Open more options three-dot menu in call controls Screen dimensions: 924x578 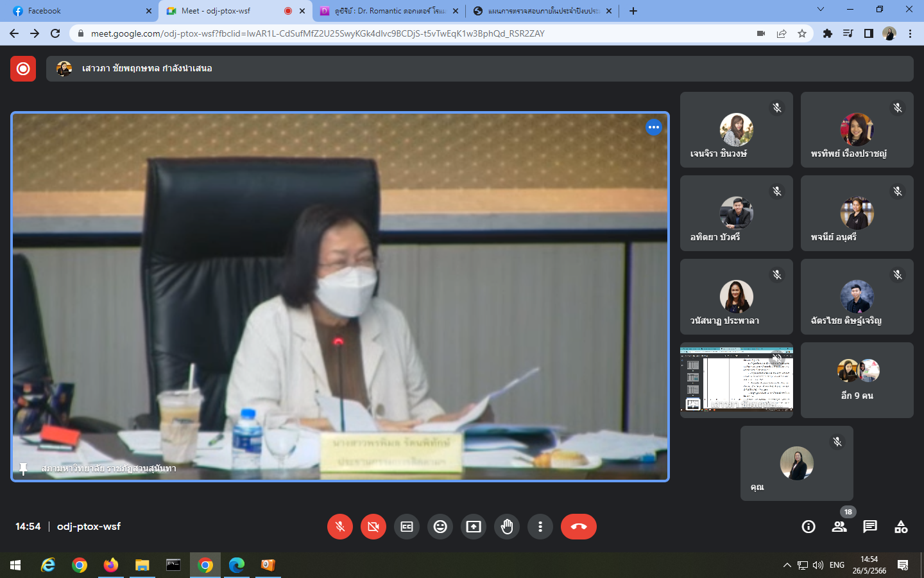point(540,527)
